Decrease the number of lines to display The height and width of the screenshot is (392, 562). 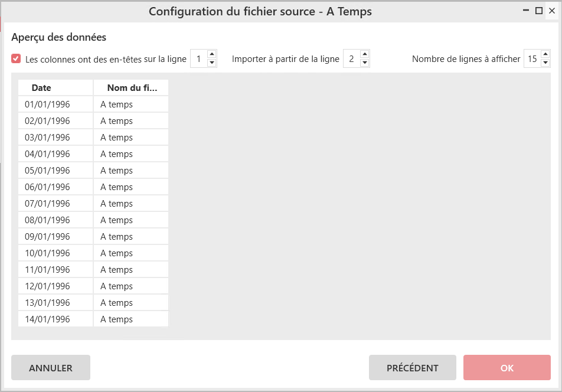[545, 63]
